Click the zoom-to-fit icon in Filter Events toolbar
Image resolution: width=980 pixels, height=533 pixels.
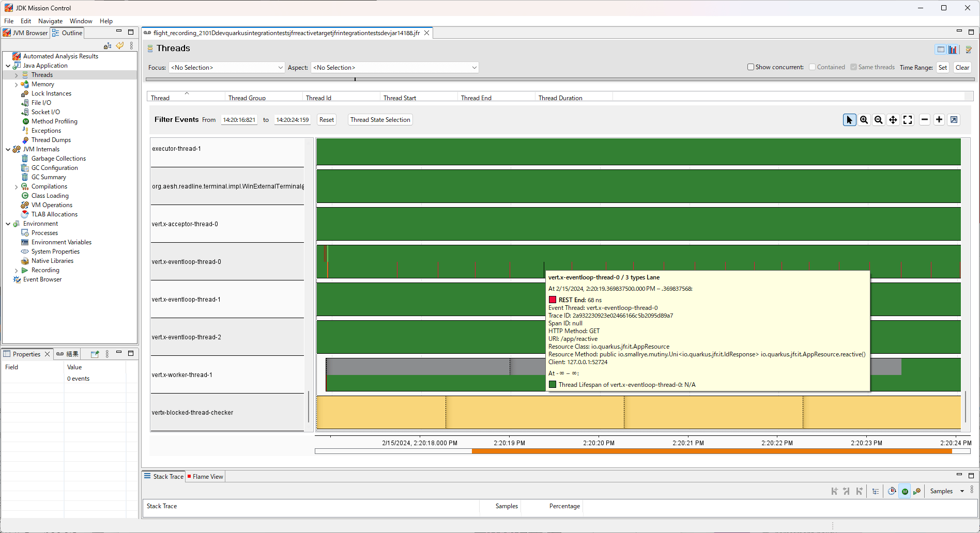tap(907, 119)
